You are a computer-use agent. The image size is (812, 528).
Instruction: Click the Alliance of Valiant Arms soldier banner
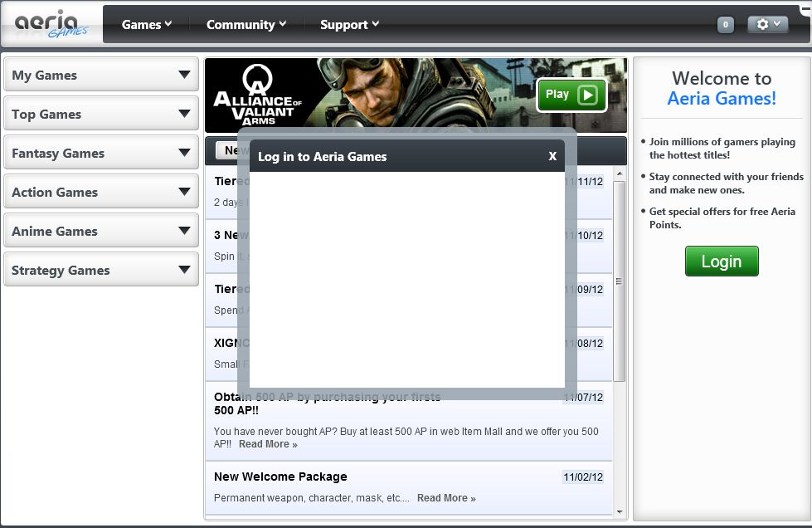[416, 95]
